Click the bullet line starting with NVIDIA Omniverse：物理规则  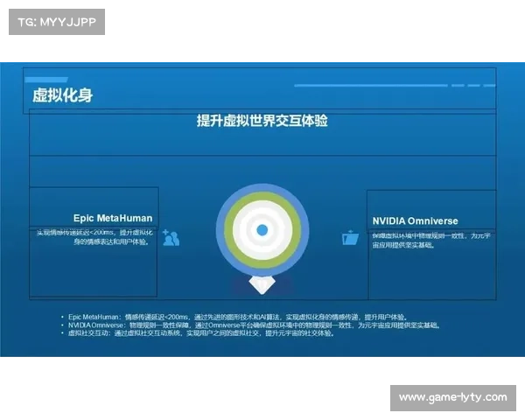pos(255,325)
